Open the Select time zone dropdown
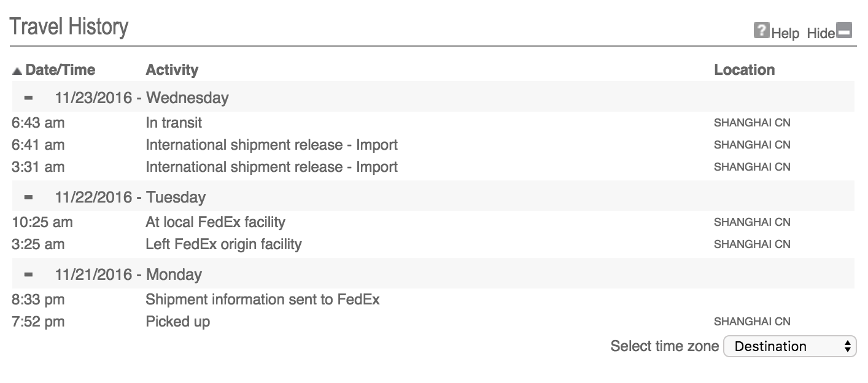The width and height of the screenshot is (868, 383). point(789,346)
